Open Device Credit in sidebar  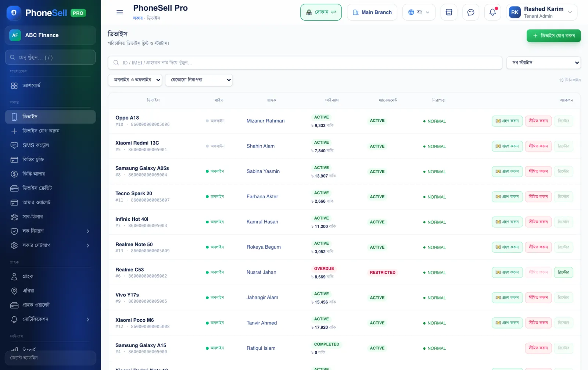[50, 188]
